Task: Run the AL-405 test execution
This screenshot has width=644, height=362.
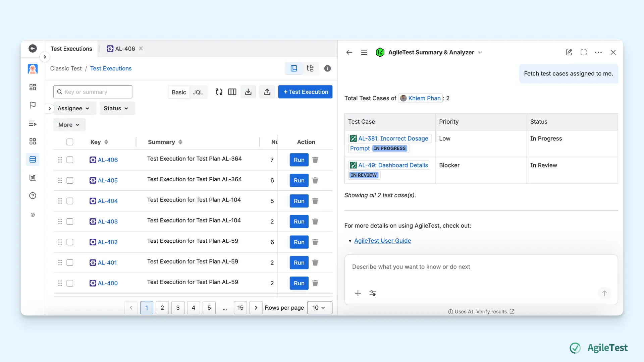Action: pos(299,180)
